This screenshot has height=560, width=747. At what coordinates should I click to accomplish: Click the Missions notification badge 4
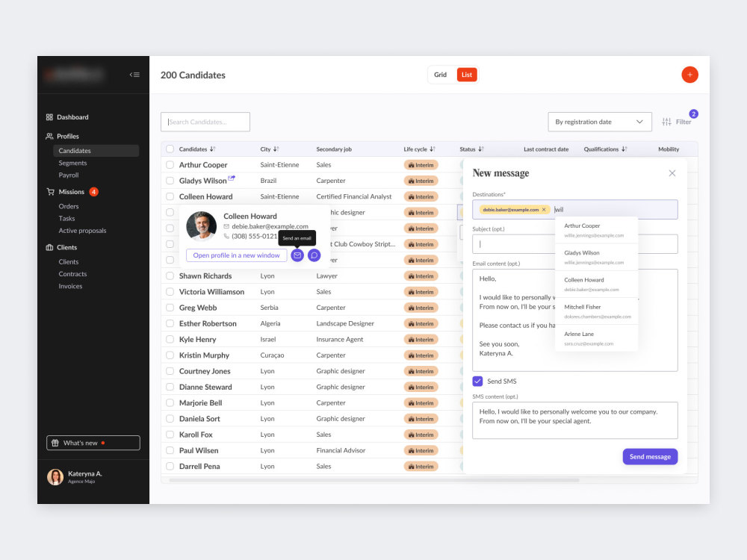(x=94, y=192)
